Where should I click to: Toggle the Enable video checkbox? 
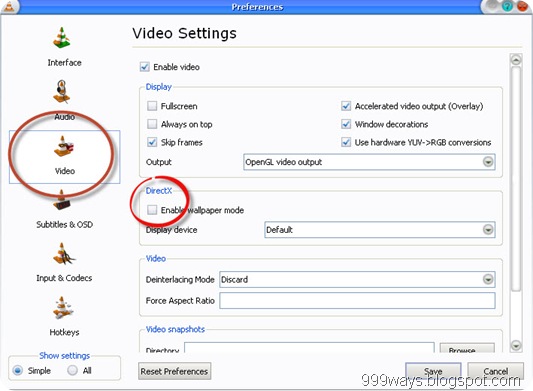coord(144,67)
